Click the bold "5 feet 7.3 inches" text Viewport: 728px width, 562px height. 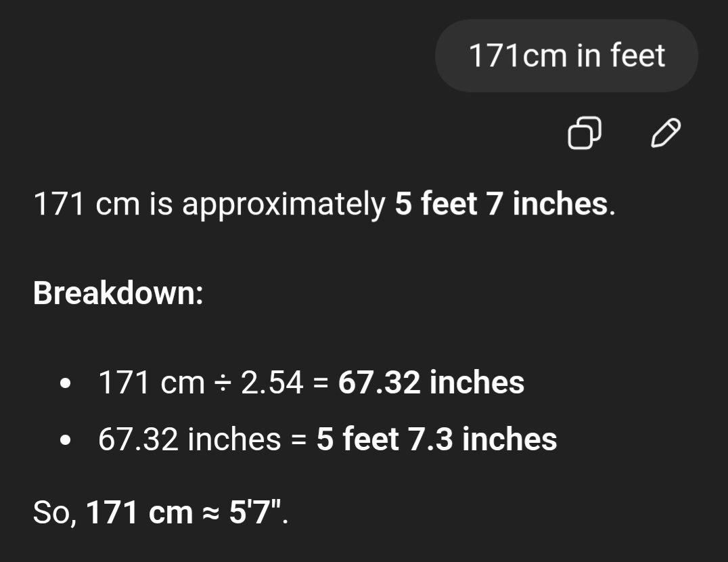click(436, 439)
